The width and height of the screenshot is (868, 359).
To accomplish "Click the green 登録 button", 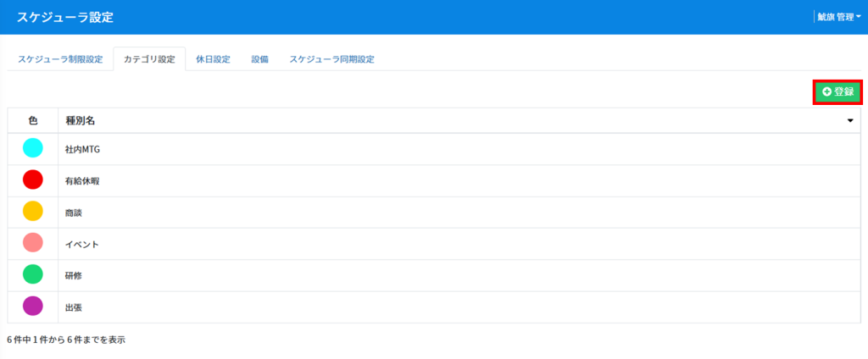I will (838, 91).
